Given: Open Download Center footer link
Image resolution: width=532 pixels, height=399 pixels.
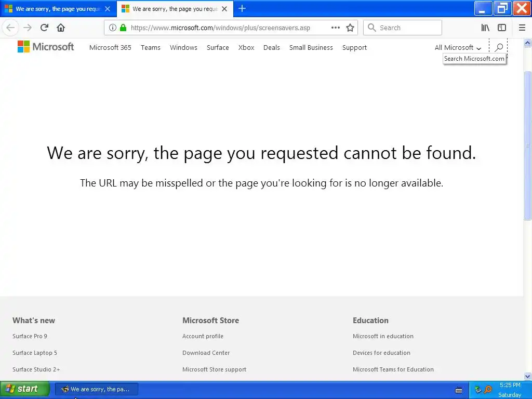Looking at the screenshot, I should (x=206, y=353).
